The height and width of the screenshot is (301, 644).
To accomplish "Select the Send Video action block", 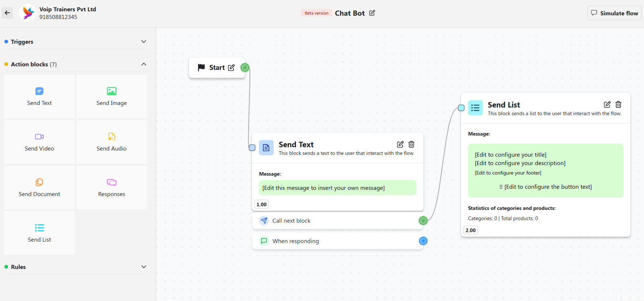I will point(39,142).
